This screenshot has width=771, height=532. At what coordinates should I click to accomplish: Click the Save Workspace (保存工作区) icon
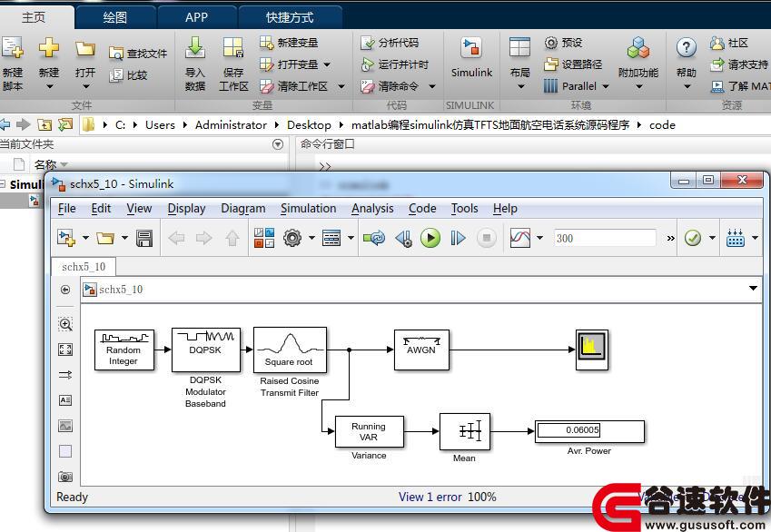(233, 48)
